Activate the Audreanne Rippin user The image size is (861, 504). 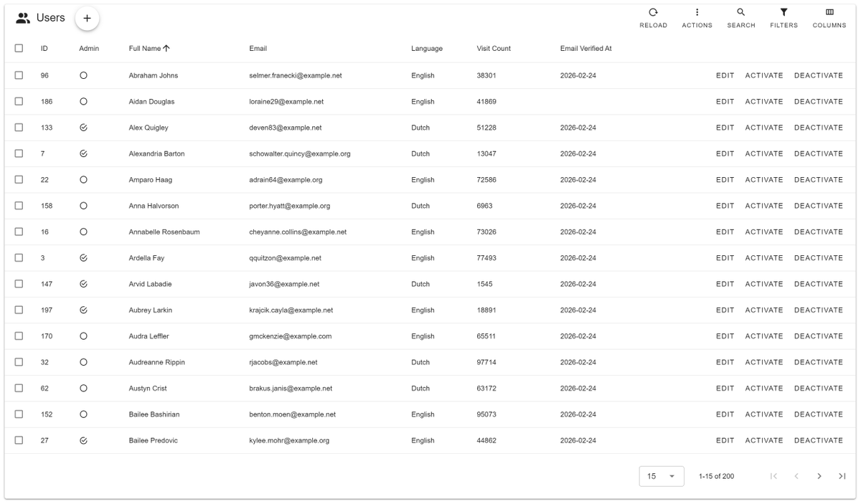click(x=764, y=362)
